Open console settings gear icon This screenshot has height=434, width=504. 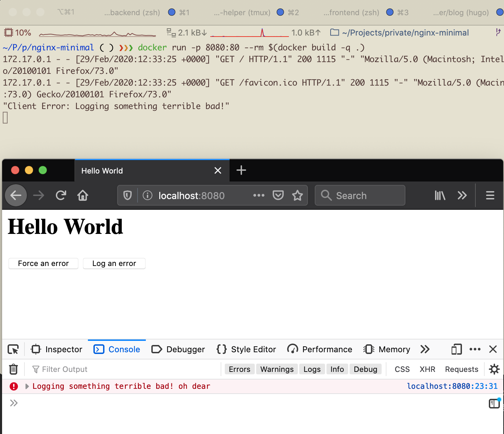coord(494,369)
